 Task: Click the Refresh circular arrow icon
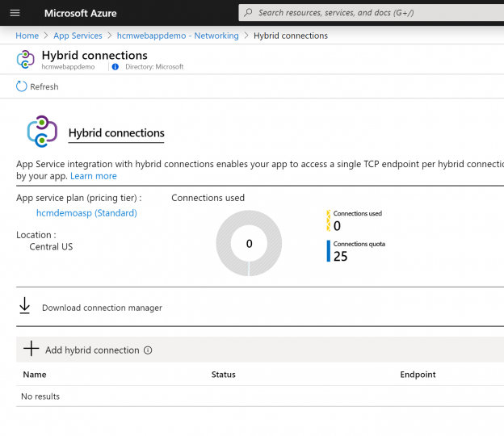(x=22, y=86)
